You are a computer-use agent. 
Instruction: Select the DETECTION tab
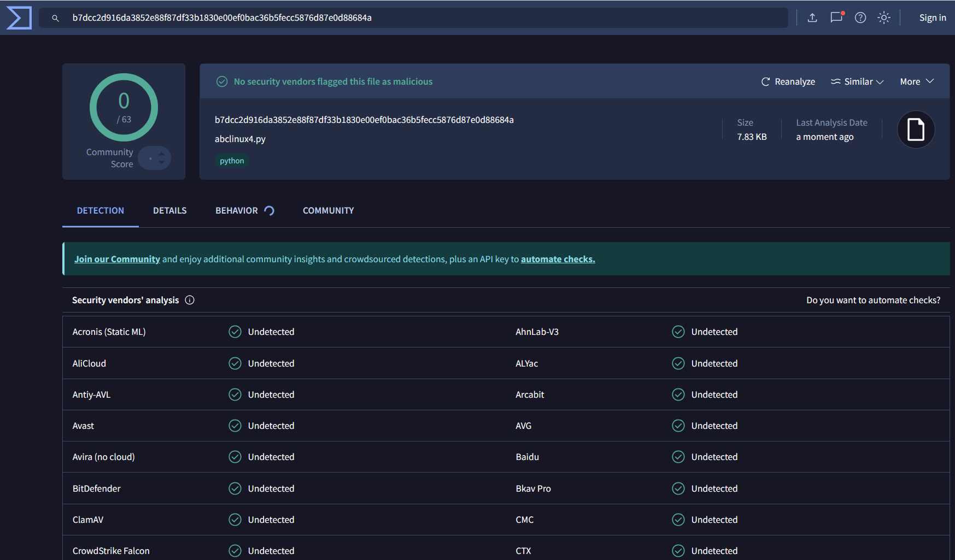pos(101,210)
